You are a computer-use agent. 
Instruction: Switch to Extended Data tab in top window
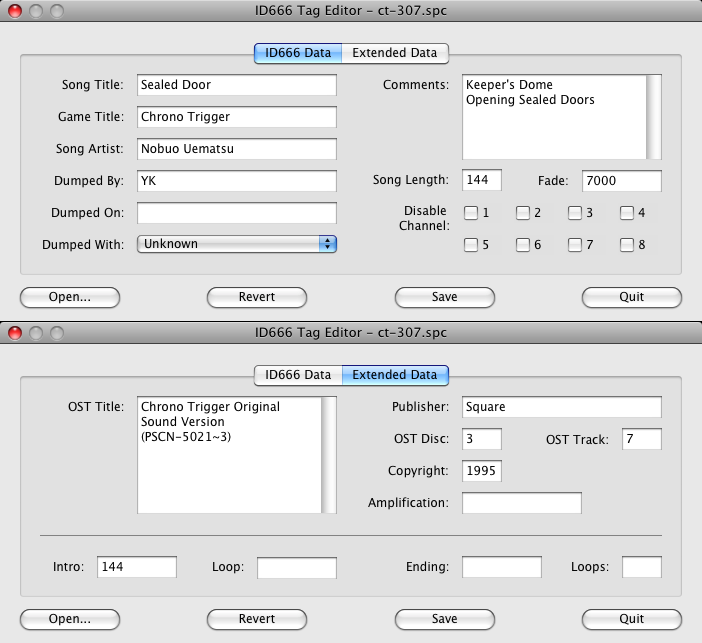click(395, 53)
